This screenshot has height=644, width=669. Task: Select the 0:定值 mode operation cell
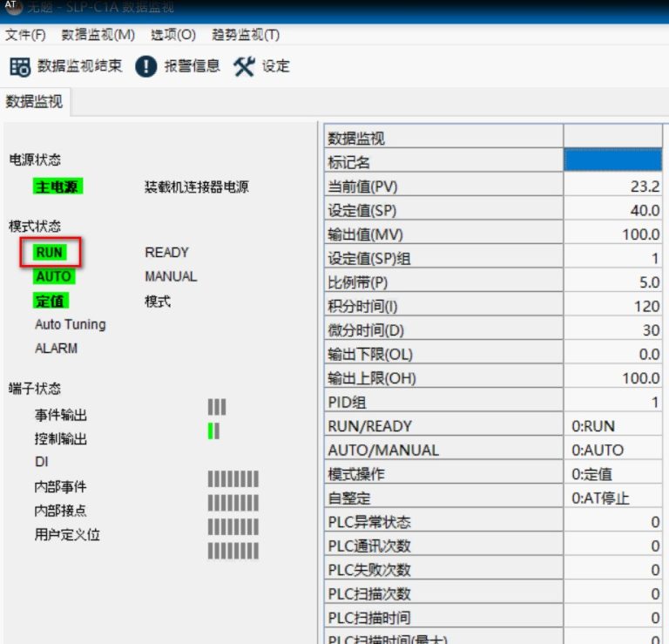(x=613, y=474)
